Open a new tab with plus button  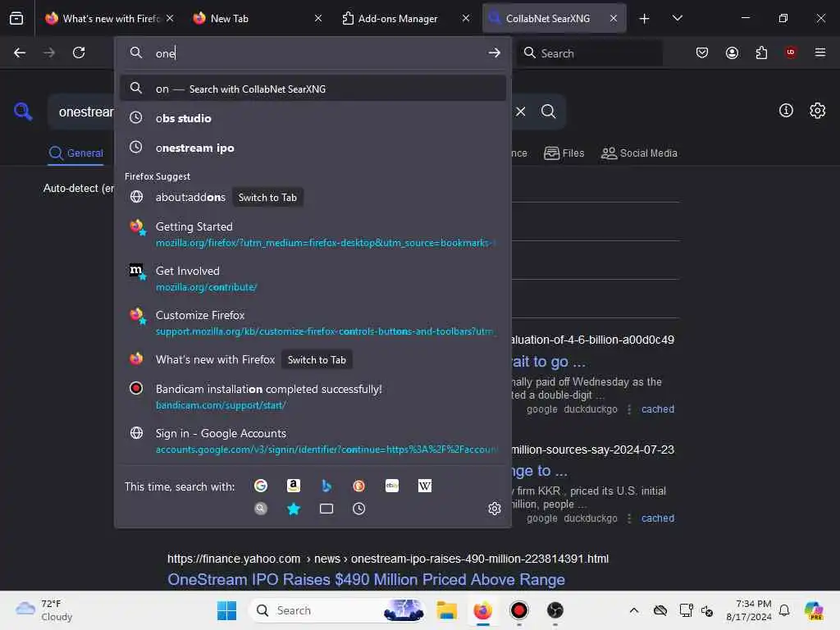645,19
